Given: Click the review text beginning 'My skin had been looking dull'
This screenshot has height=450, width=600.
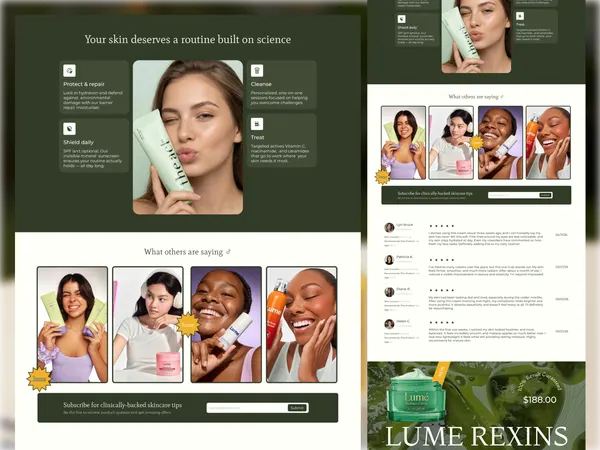Looking at the screenshot, I should 486,302.
